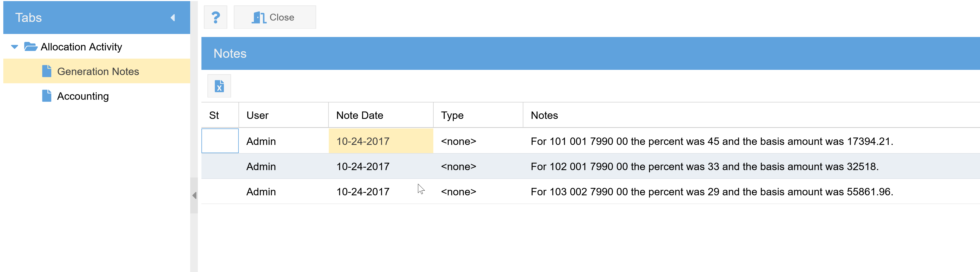This screenshot has width=980, height=272.
Task: Collapse sidebar using the splitter arrow
Action: (x=194, y=195)
